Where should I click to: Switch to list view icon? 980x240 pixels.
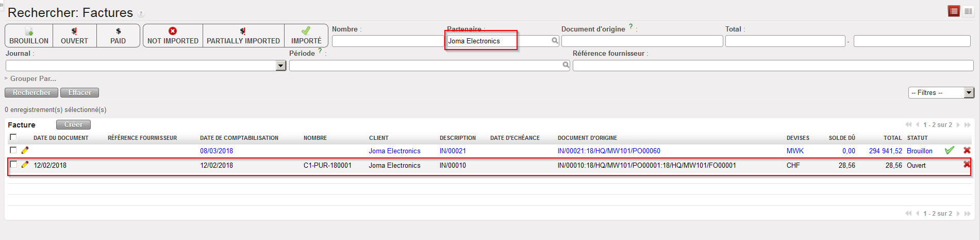[x=954, y=11]
